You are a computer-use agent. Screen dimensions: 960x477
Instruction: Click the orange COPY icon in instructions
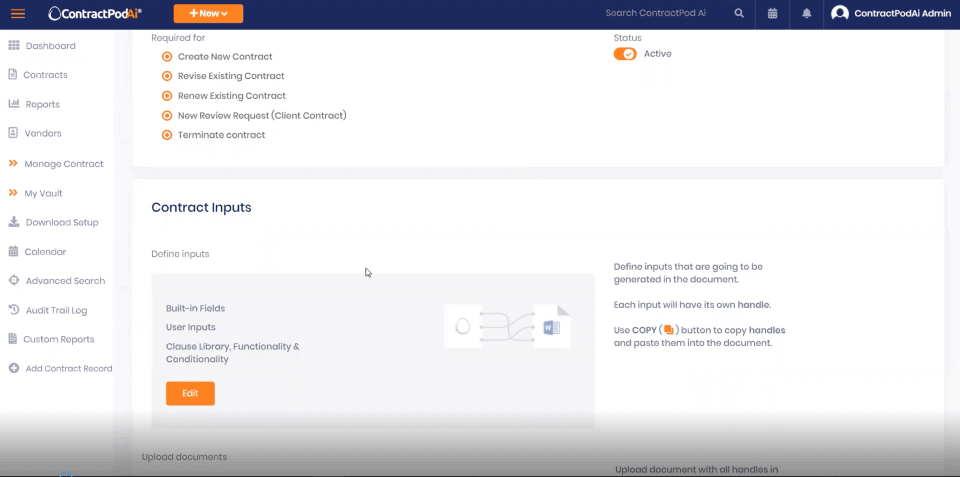[669, 330]
